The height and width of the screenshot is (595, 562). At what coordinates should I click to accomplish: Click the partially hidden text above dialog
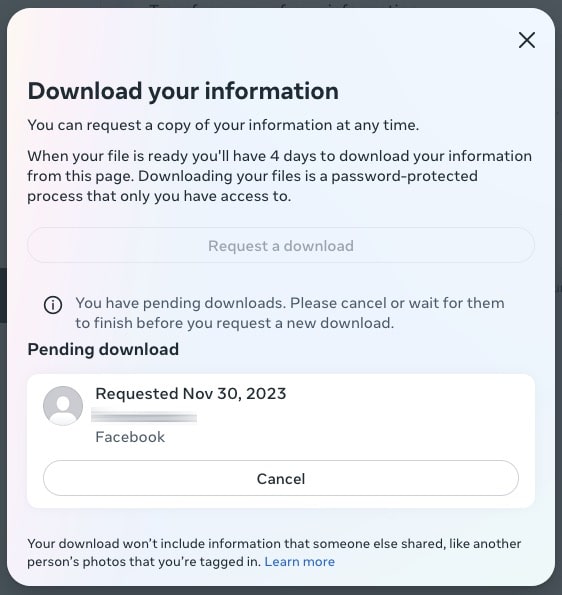click(277, 5)
